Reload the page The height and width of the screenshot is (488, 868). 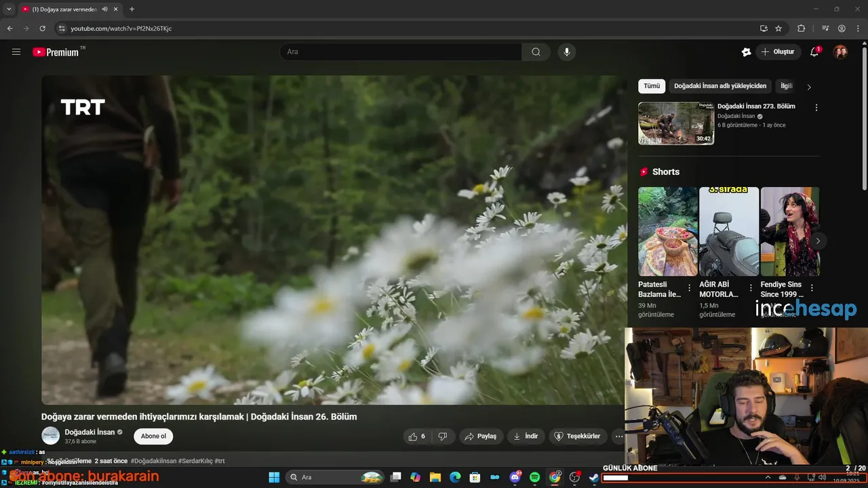(42, 28)
